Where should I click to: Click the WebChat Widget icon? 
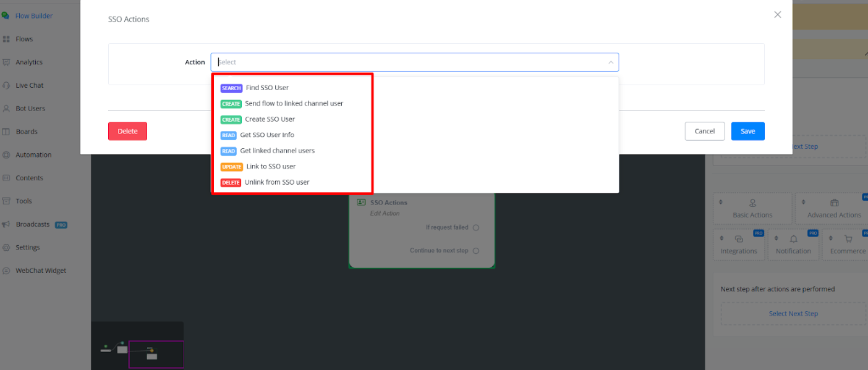coord(6,271)
